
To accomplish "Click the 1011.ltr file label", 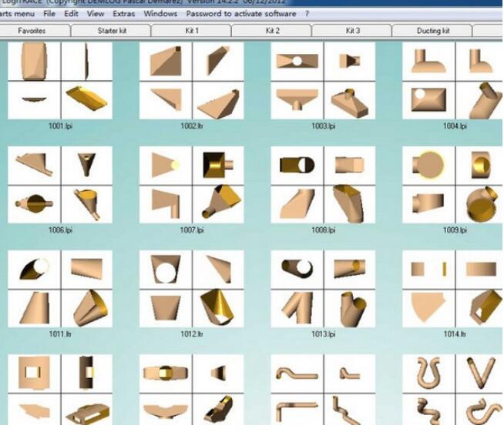I will [x=60, y=334].
